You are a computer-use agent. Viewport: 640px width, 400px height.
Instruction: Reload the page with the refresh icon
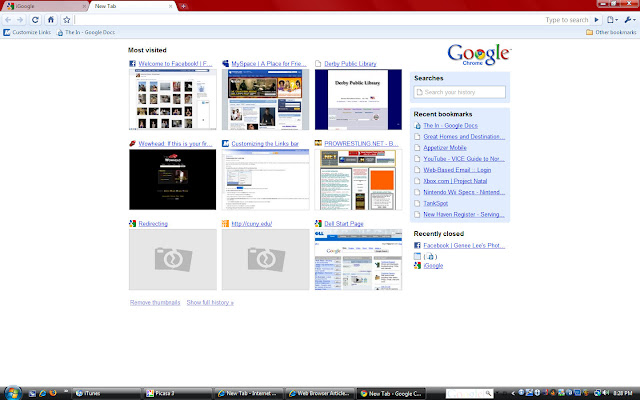35,20
